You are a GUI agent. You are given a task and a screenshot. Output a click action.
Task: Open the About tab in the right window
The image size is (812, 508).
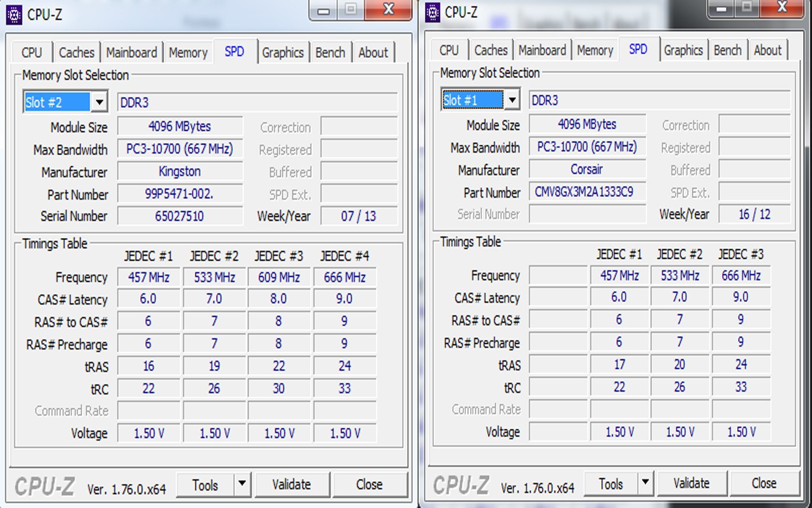tap(768, 50)
